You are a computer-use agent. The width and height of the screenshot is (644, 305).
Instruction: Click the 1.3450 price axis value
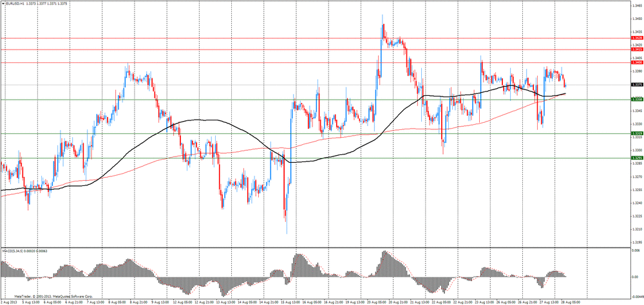coord(638,19)
